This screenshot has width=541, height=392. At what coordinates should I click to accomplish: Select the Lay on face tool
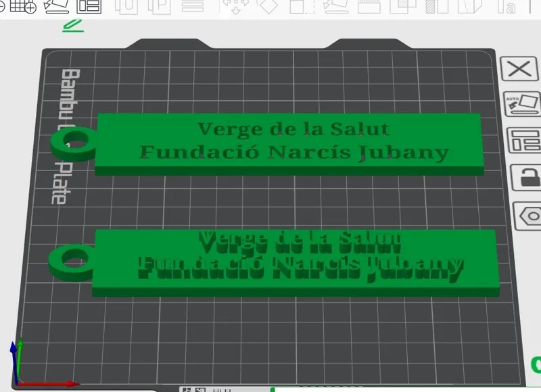pyautogui.click(x=335, y=6)
